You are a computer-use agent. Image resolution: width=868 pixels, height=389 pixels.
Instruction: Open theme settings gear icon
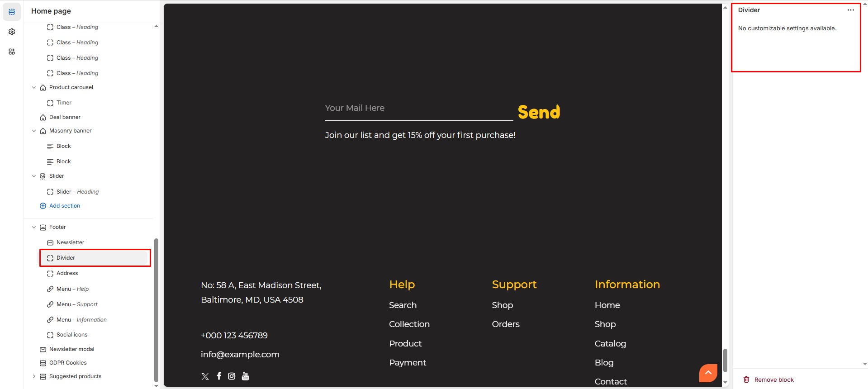[x=12, y=32]
